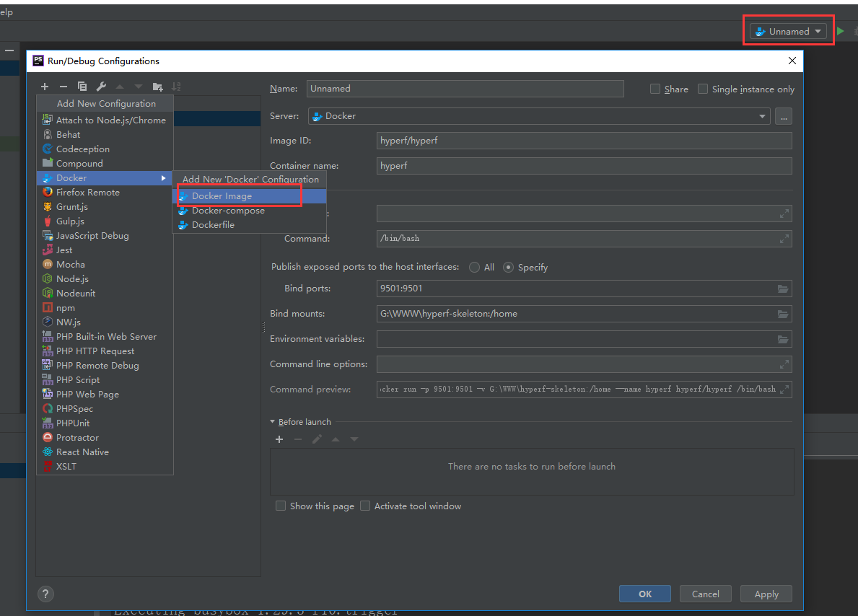The height and width of the screenshot is (616, 858).
Task: Select the All ports radio button
Action: pos(474,267)
